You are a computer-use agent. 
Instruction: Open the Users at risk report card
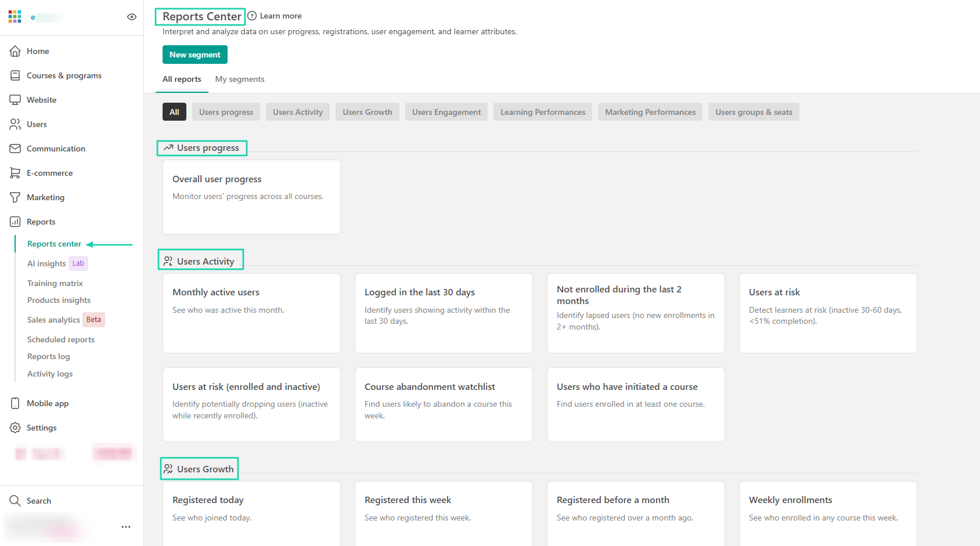(x=828, y=313)
